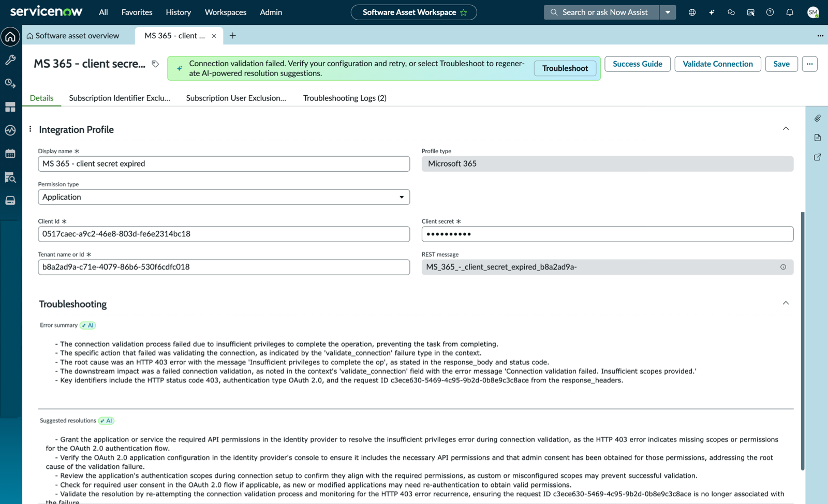Click the vertical page scrollbar

tap(803, 340)
